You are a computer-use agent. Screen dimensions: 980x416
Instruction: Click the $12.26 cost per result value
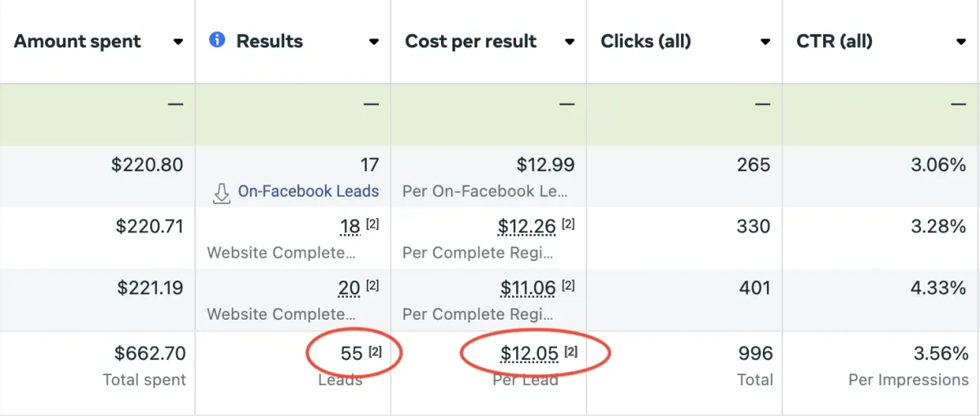pyautogui.click(x=527, y=227)
